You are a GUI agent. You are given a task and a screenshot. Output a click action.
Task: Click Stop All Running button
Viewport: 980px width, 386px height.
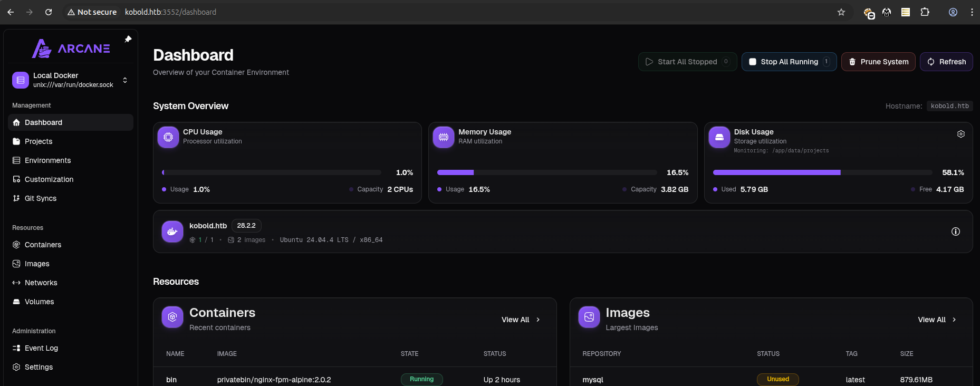(789, 62)
